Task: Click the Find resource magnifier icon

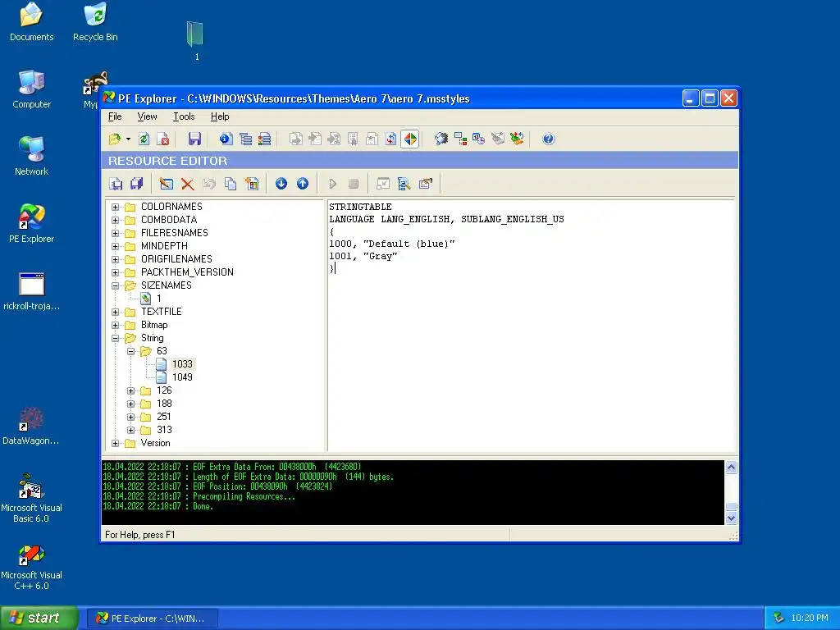Action: point(404,184)
